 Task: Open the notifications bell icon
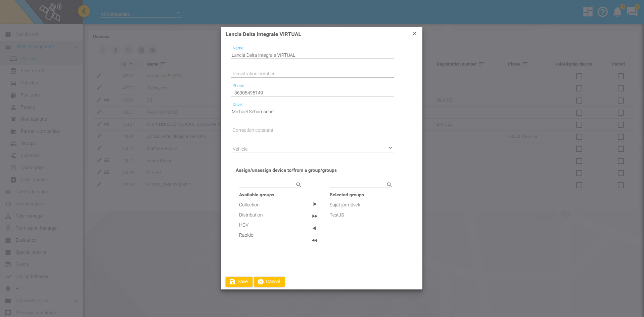pos(617,12)
